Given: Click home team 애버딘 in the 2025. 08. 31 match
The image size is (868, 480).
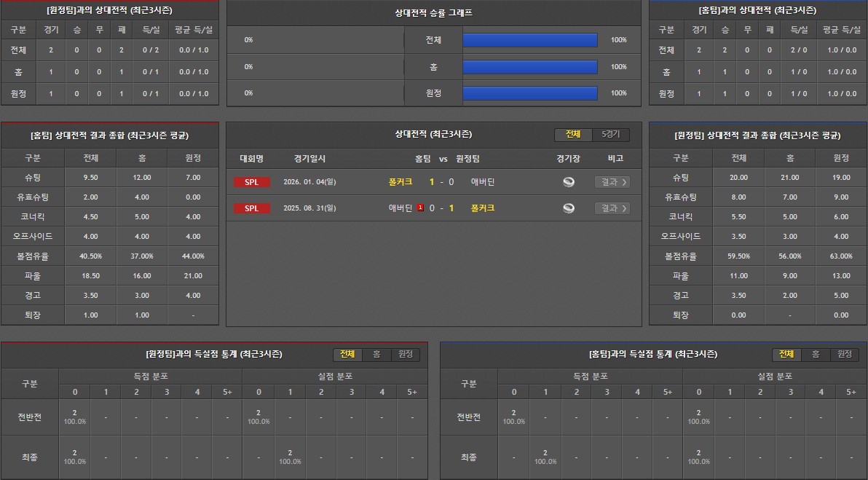Looking at the screenshot, I should point(400,208).
